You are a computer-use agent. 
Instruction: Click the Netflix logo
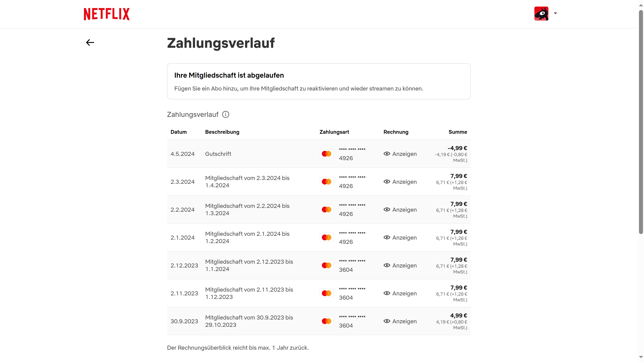(107, 14)
